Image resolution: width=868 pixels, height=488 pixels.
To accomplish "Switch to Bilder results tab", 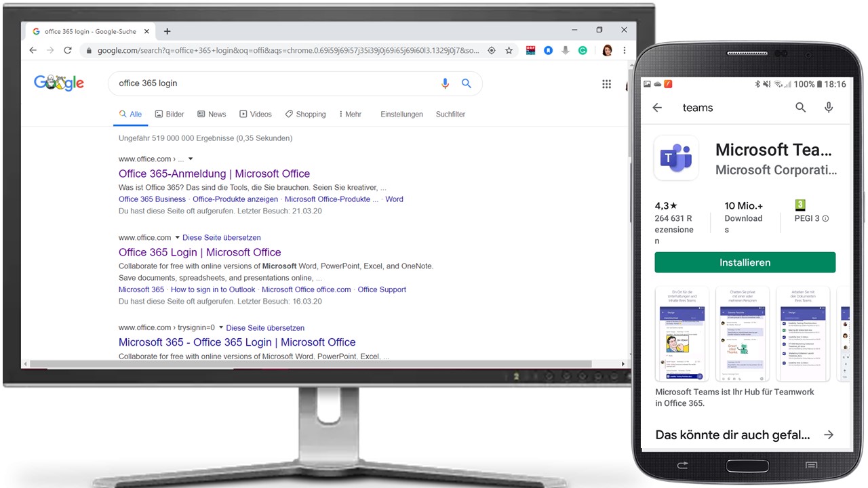I will click(170, 115).
